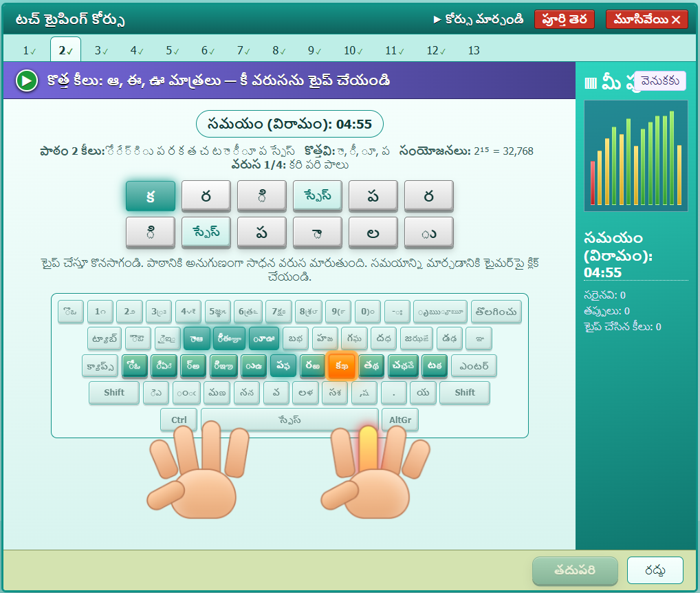Image resolution: width=700 pixels, height=593 pixels.
Task: Click the సరైనవి: 0 correct count
Action: 605,295
